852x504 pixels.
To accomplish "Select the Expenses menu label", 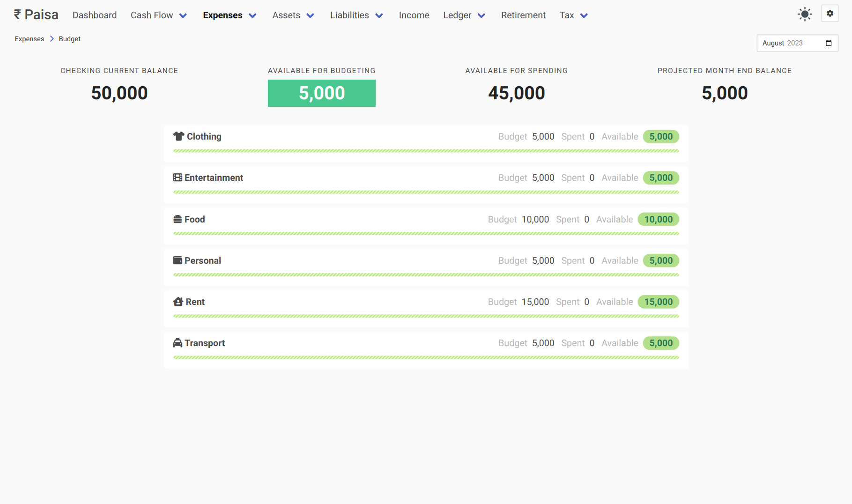I will pos(222,15).
